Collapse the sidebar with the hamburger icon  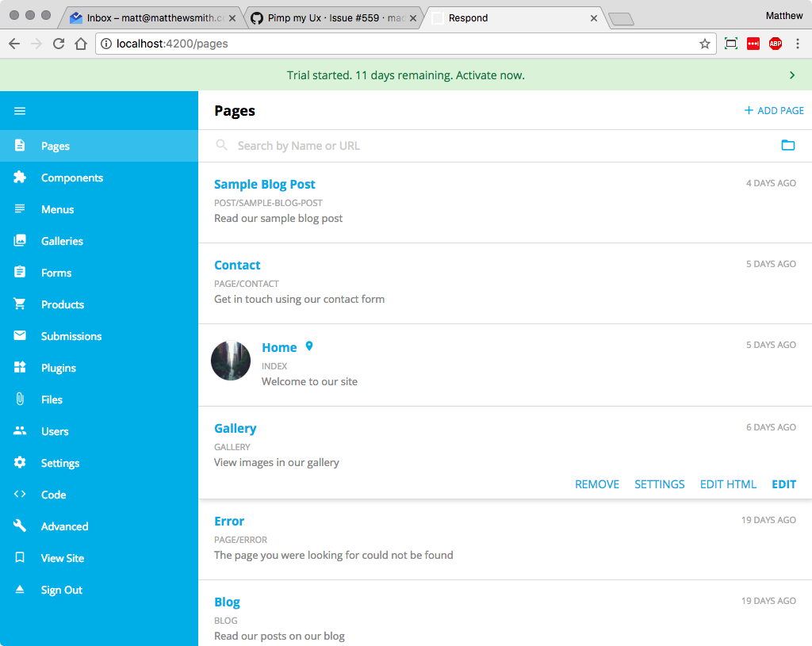pos(20,110)
